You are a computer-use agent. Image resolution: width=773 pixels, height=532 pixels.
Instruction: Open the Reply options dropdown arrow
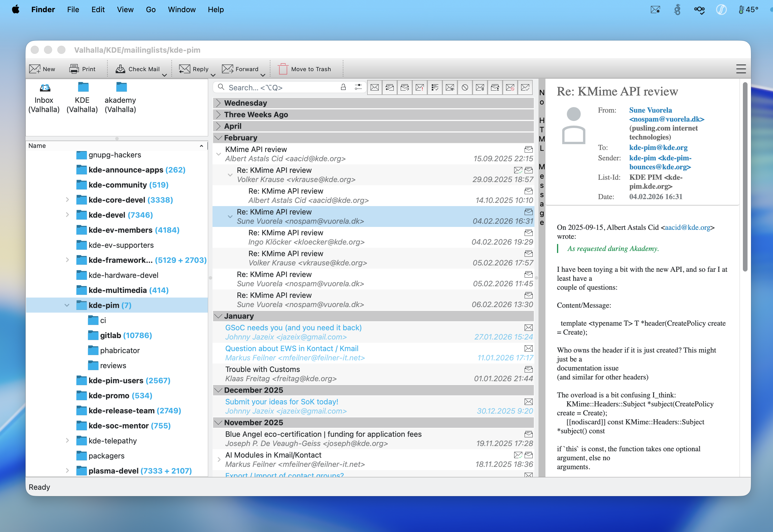click(x=213, y=75)
